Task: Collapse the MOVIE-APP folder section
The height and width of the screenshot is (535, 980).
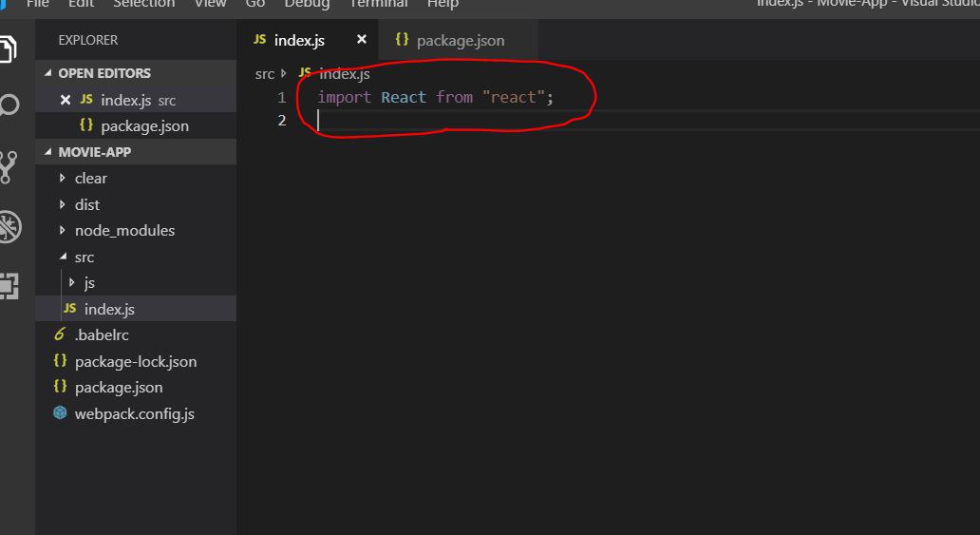Action: click(x=49, y=152)
